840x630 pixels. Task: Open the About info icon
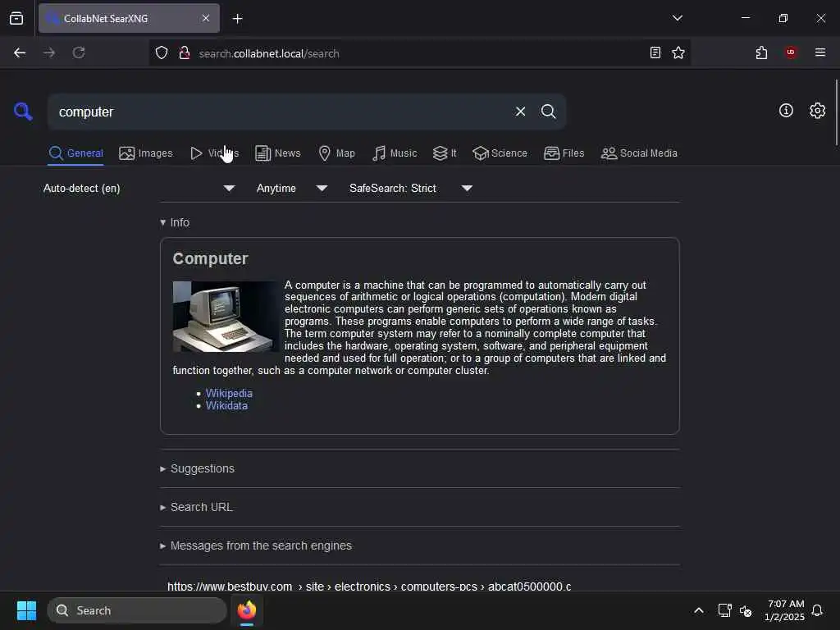(786, 111)
